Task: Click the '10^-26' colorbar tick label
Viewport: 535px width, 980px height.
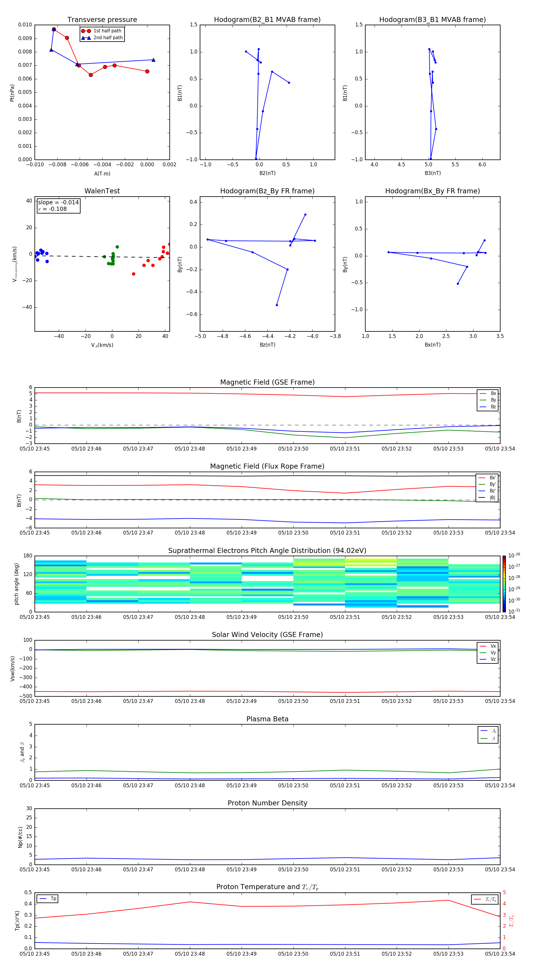Action: point(514,555)
